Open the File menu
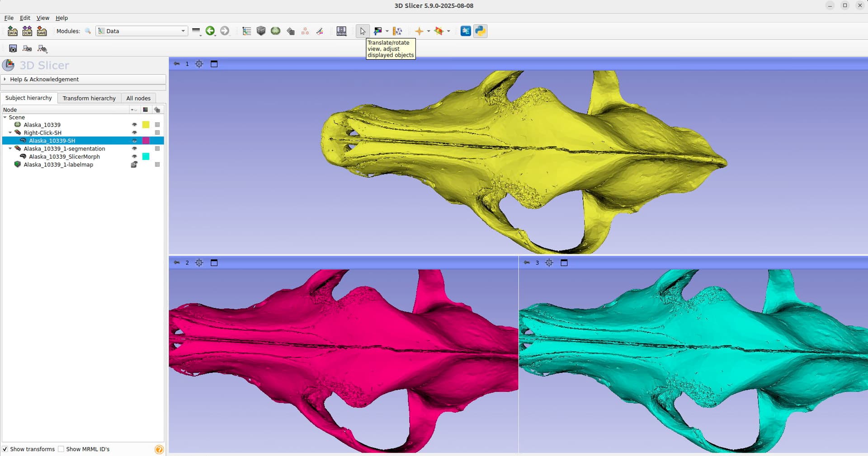 click(x=9, y=18)
